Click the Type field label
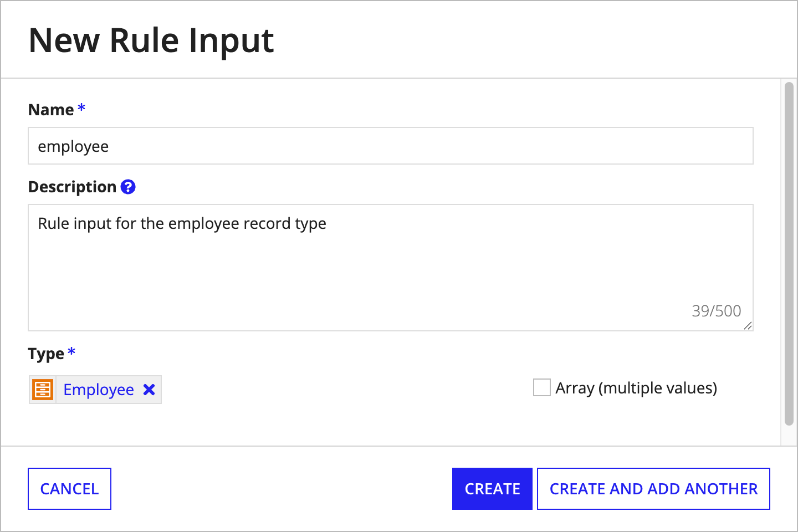 [x=46, y=354]
